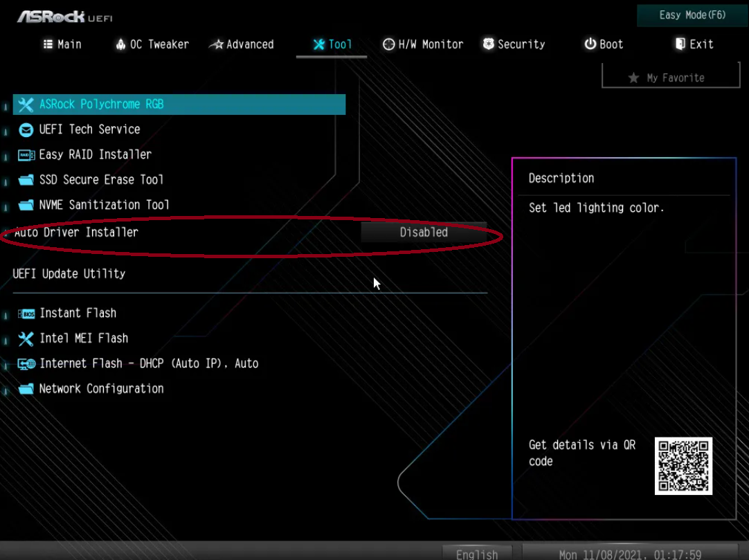Switch to the OC Tweaker tab

coord(152,44)
